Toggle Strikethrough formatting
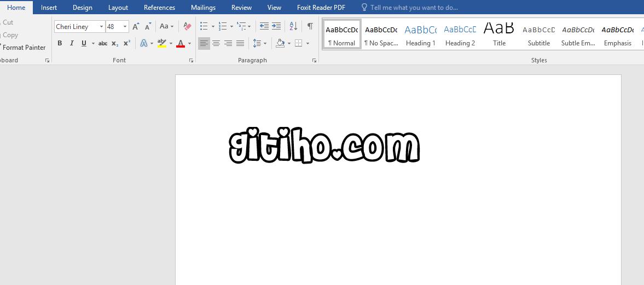The image size is (644, 285). point(103,43)
